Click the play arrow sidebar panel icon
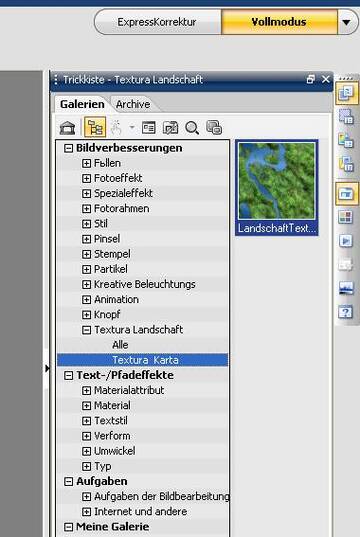The image size is (360, 537). point(346,241)
